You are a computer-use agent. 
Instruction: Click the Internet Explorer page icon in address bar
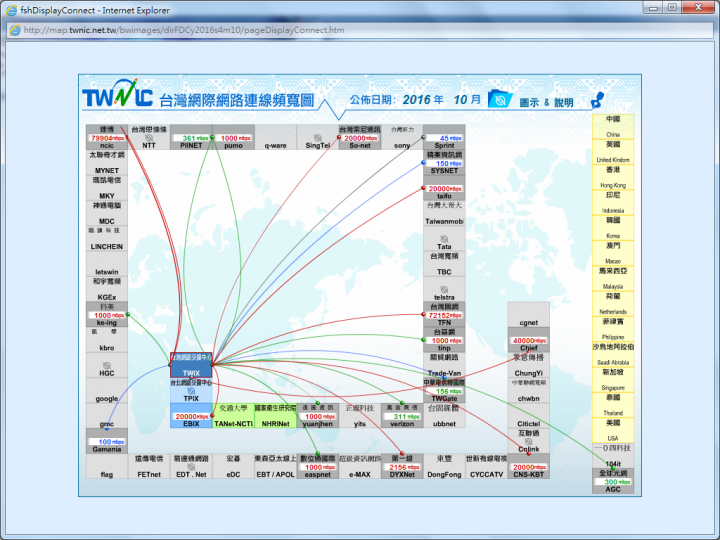[15, 30]
